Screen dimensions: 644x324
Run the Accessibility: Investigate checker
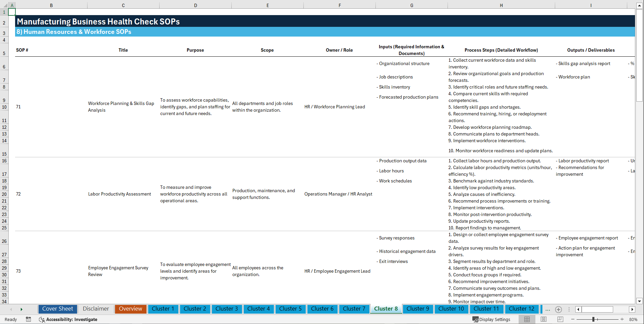coord(68,319)
